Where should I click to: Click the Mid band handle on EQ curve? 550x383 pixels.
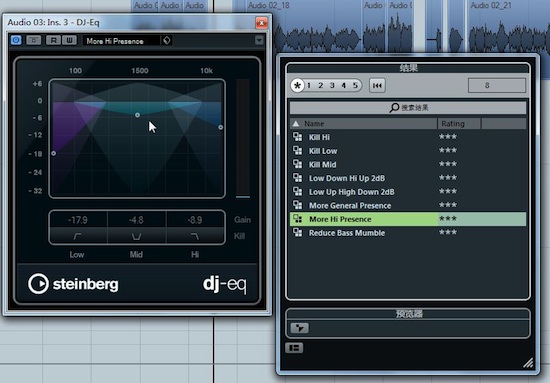tap(138, 115)
